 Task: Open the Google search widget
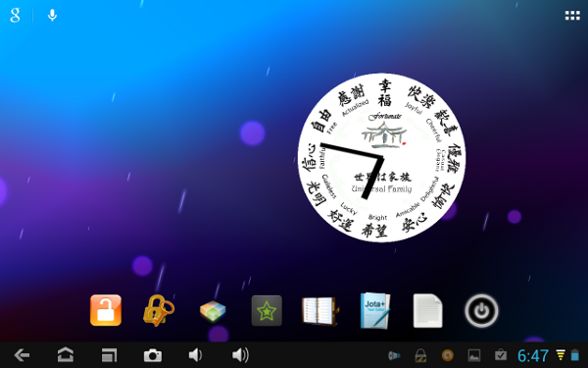point(15,16)
